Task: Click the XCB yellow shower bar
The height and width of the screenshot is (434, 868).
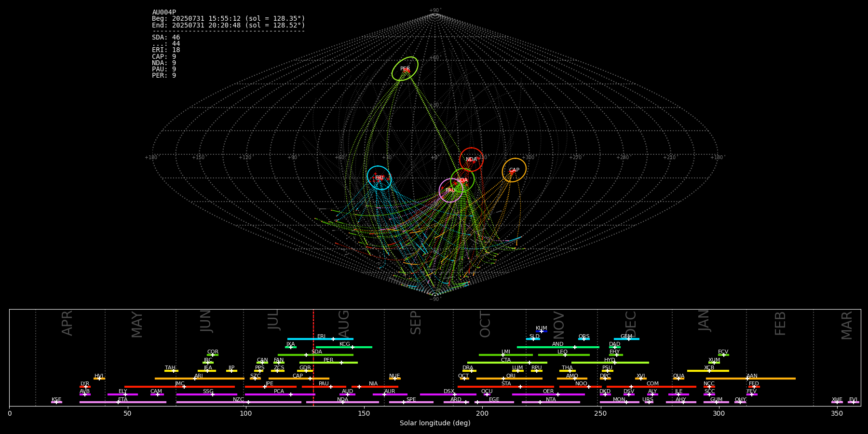Action: (x=708, y=371)
